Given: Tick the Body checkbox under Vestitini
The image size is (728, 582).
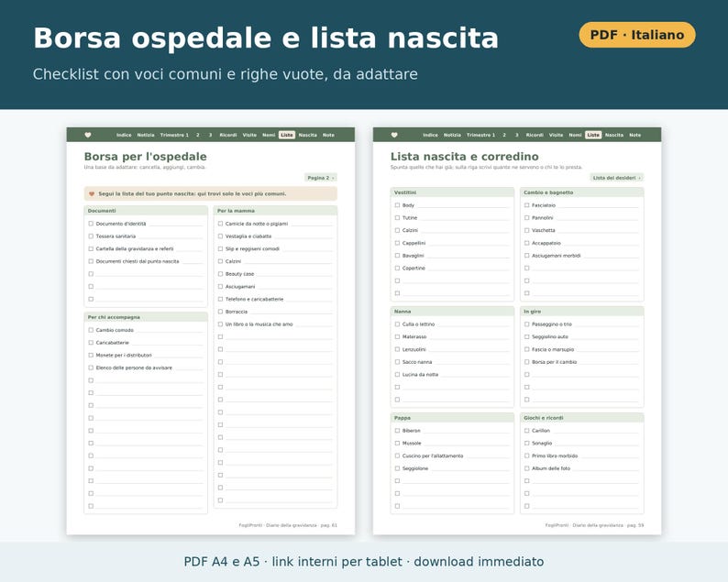Looking at the screenshot, I should coord(397,205).
